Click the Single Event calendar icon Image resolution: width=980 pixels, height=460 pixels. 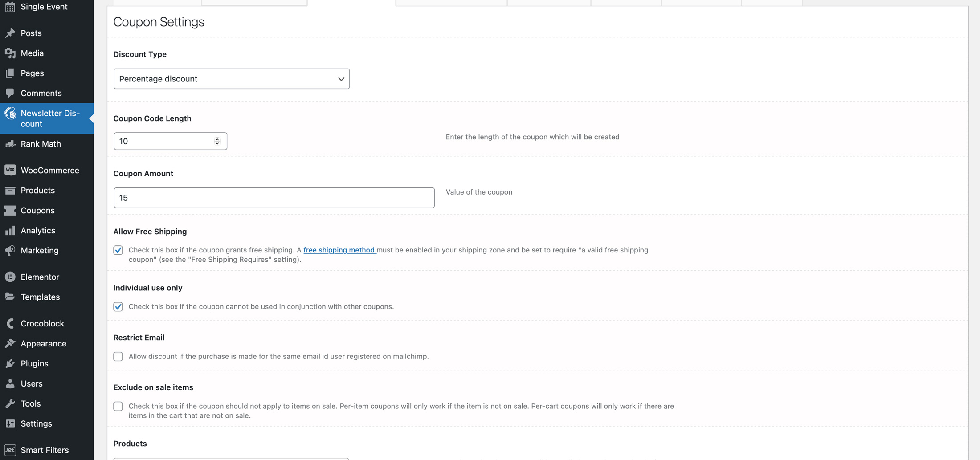coord(10,7)
